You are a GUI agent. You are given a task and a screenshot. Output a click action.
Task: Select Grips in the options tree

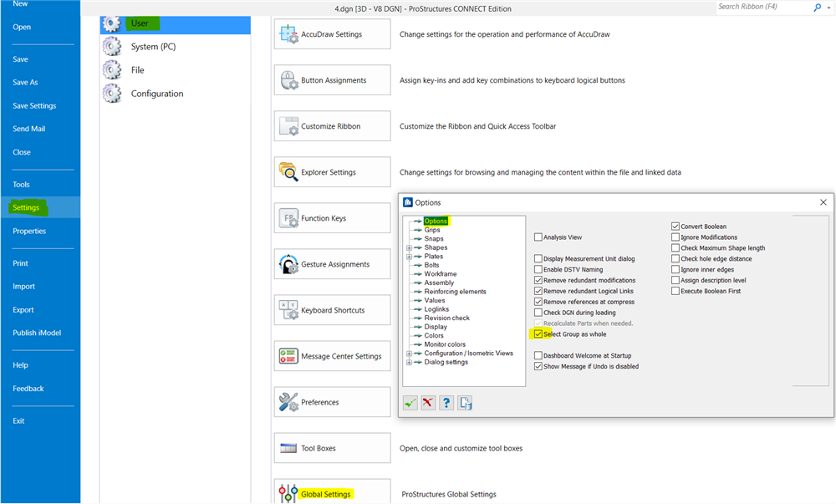click(432, 230)
